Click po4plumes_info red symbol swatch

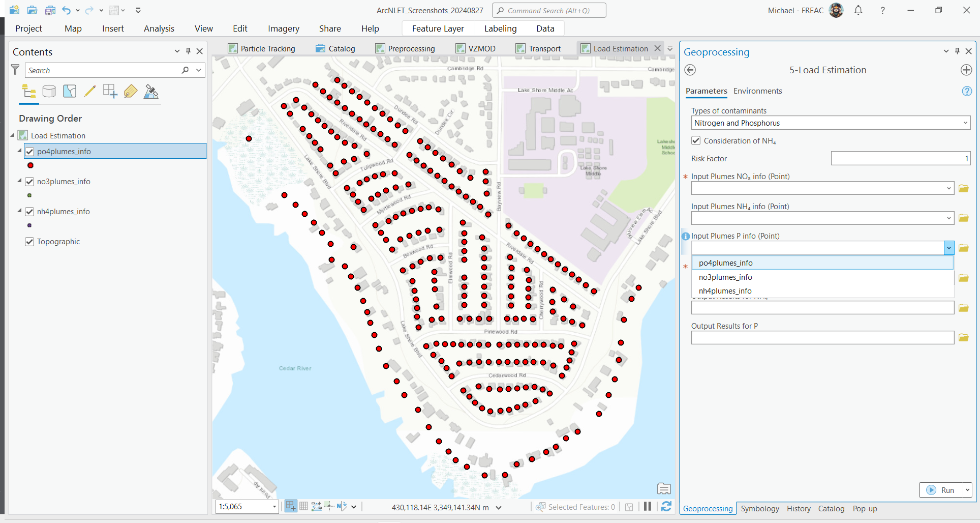30,165
